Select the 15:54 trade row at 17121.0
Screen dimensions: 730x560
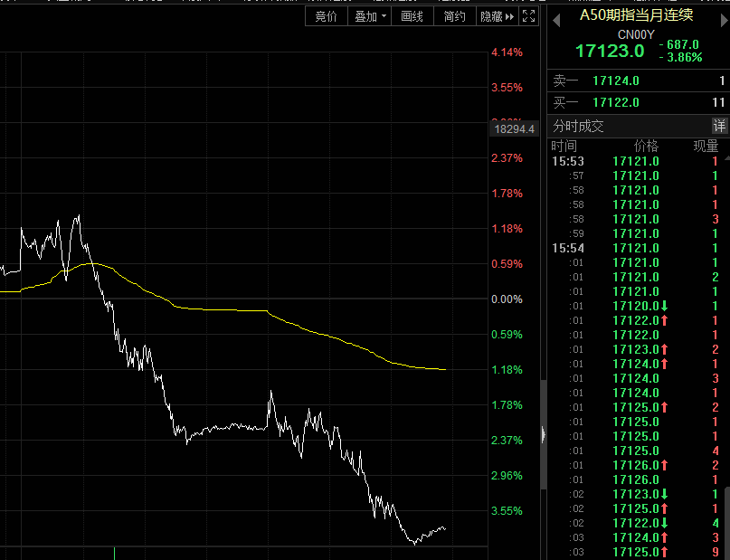click(639, 248)
